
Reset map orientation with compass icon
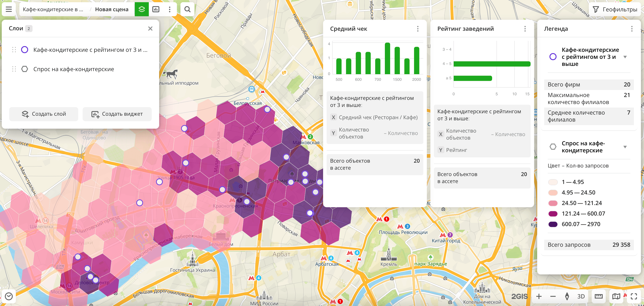tap(567, 296)
